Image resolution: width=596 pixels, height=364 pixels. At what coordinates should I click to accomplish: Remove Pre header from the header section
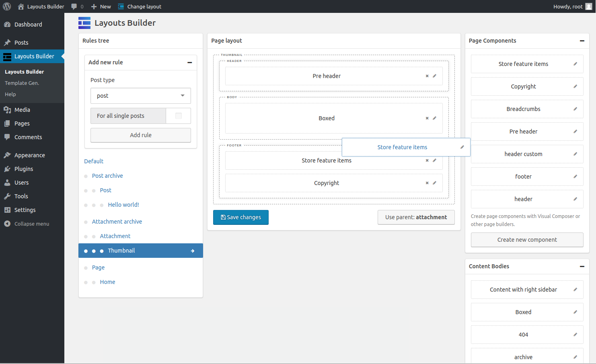click(427, 76)
